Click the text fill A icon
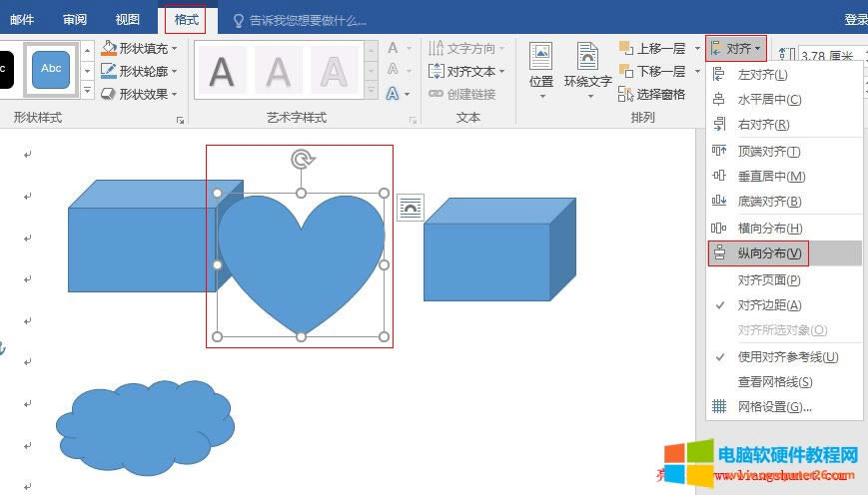This screenshot has width=868, height=495. 393,48
